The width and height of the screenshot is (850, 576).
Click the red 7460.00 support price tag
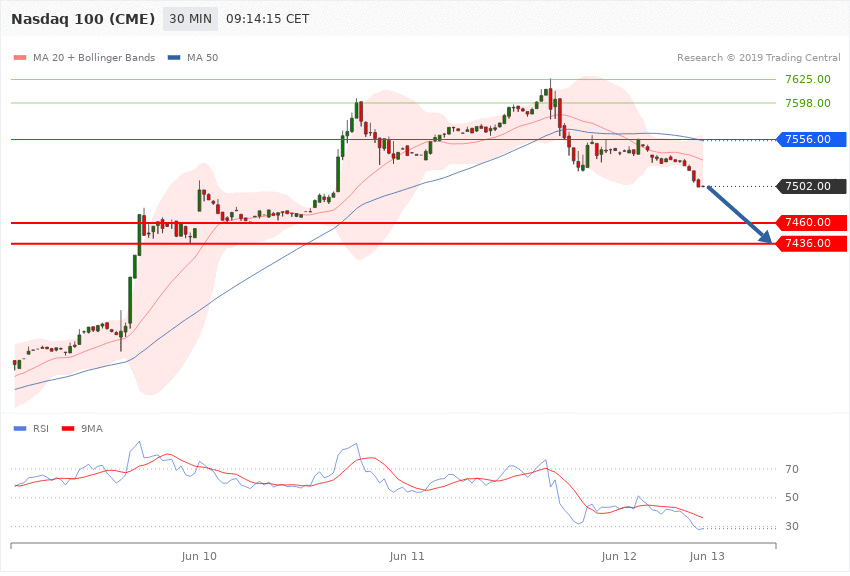tap(812, 223)
